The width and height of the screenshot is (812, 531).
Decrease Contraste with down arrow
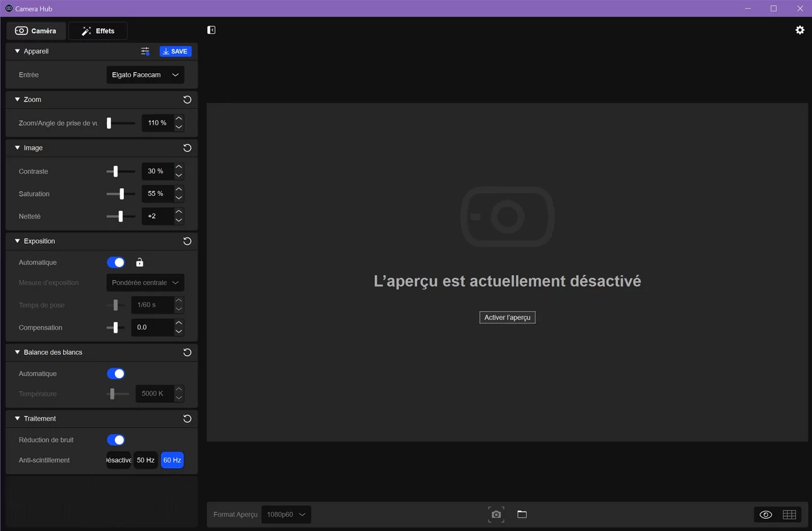pos(179,175)
